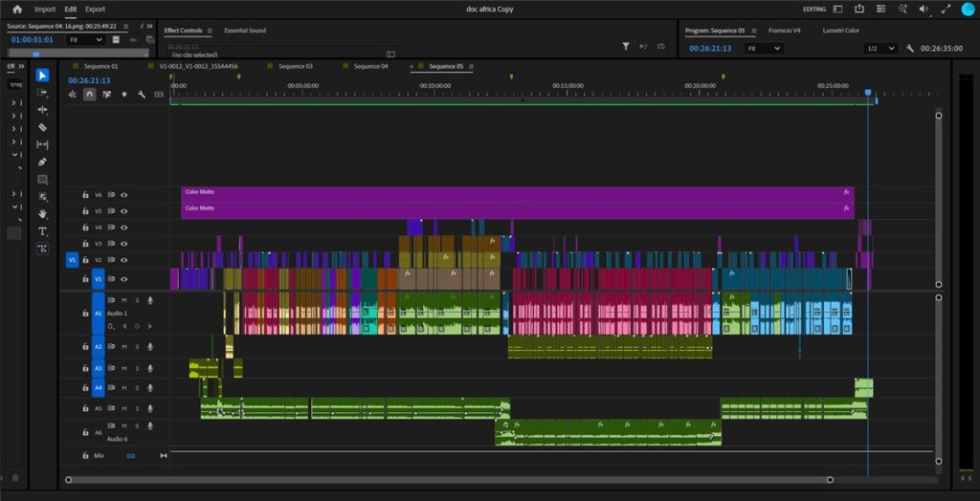Select the Track Select Forward tool
980x501 pixels.
[x=42, y=93]
